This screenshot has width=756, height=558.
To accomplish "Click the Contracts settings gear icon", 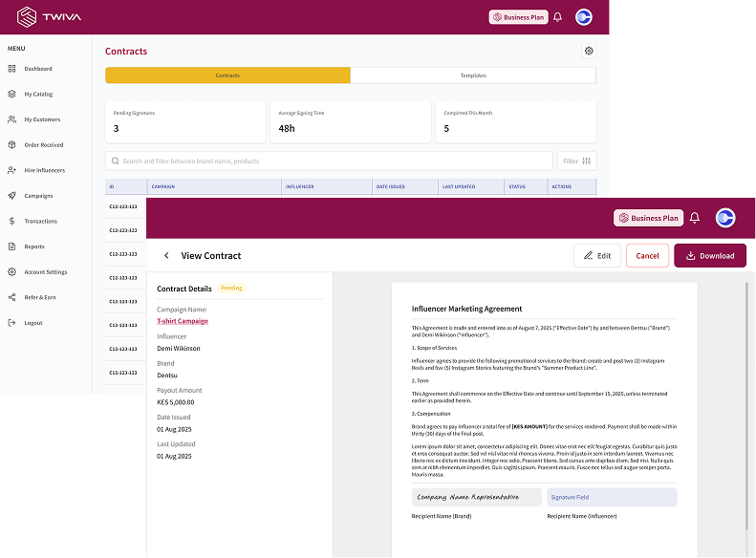I will pos(589,51).
